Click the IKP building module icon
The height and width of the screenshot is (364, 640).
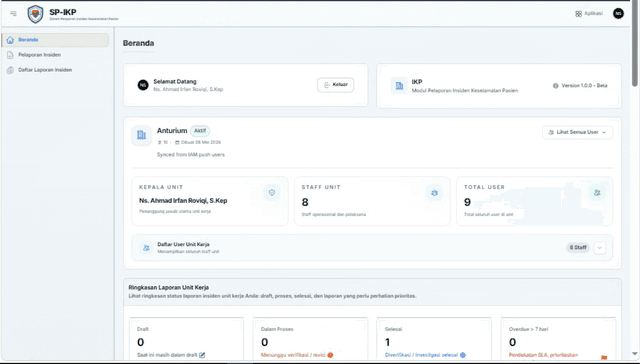(399, 85)
